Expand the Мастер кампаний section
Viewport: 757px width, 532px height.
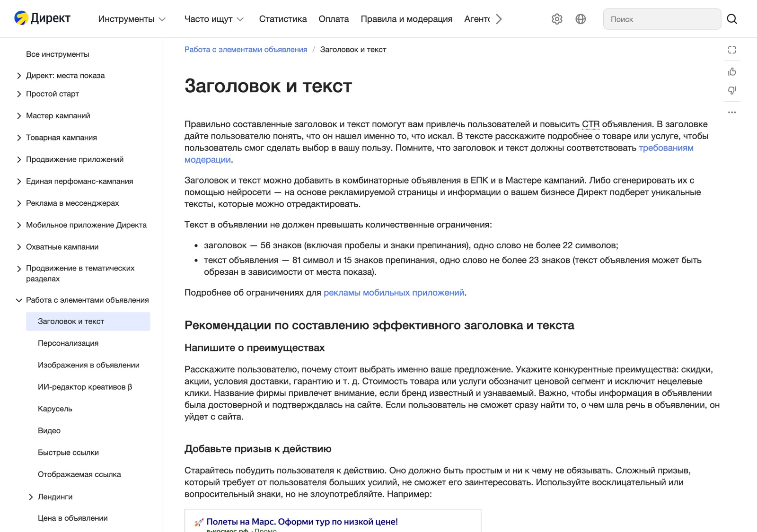(19, 116)
